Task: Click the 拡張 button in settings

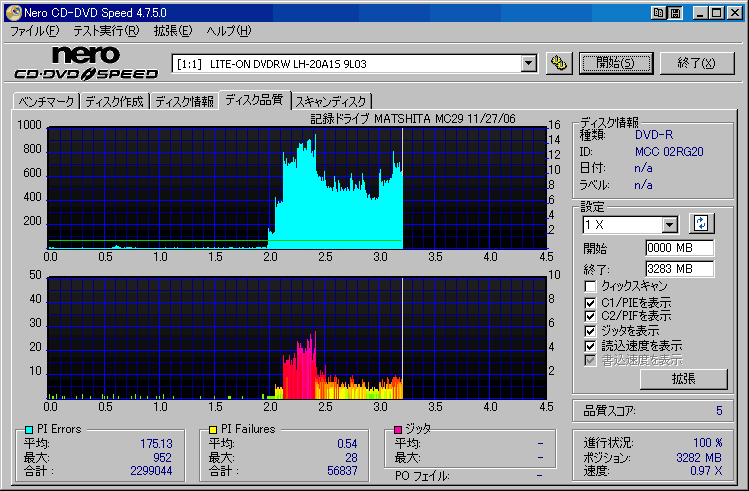Action: tap(684, 379)
